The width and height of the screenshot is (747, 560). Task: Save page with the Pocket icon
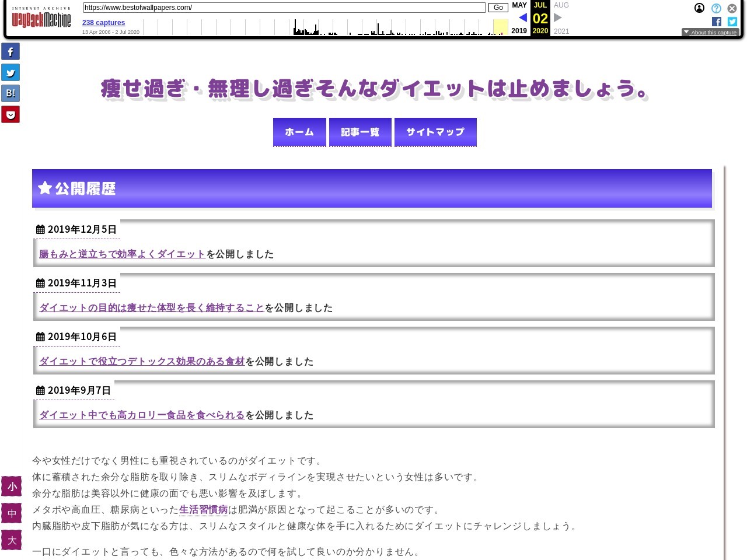(11, 114)
